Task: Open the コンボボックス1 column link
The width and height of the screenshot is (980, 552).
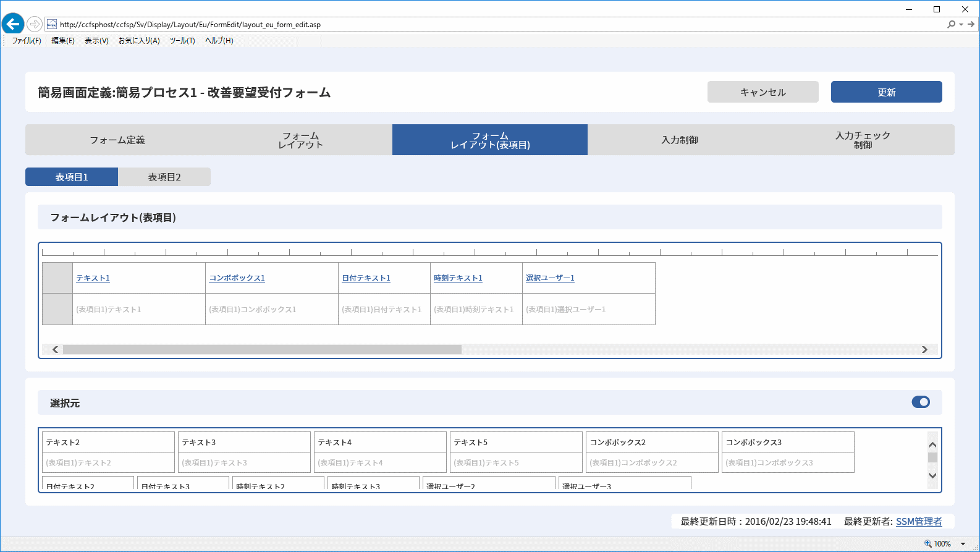Action: 237,278
